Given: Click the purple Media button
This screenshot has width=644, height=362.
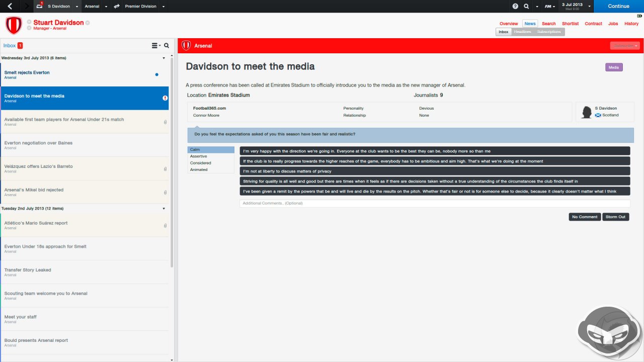Looking at the screenshot, I should point(614,67).
